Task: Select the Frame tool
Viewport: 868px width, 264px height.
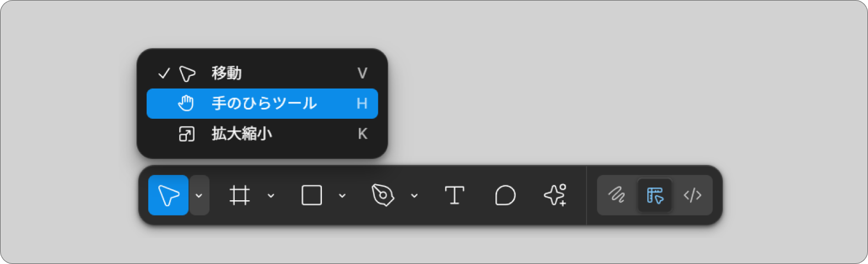Action: coord(240,195)
